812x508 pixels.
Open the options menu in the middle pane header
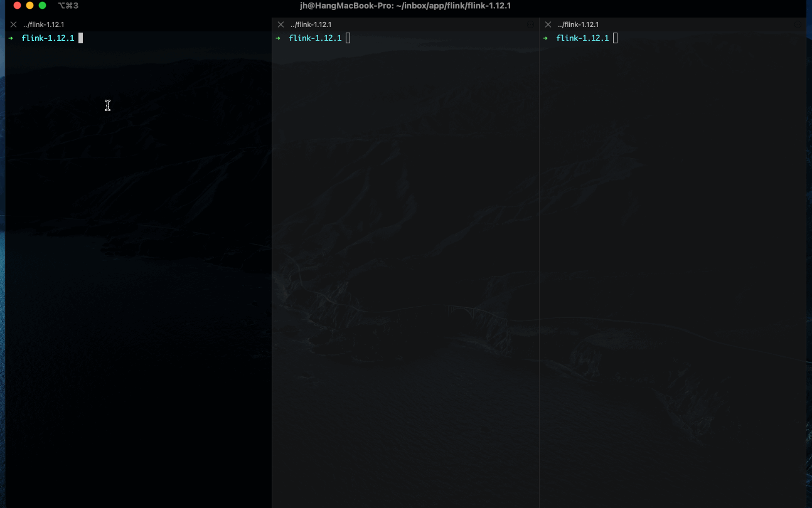[x=530, y=24]
